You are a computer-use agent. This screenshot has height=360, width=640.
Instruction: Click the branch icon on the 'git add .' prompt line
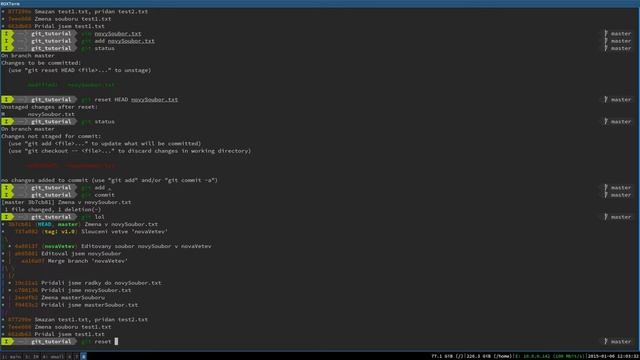(606, 187)
